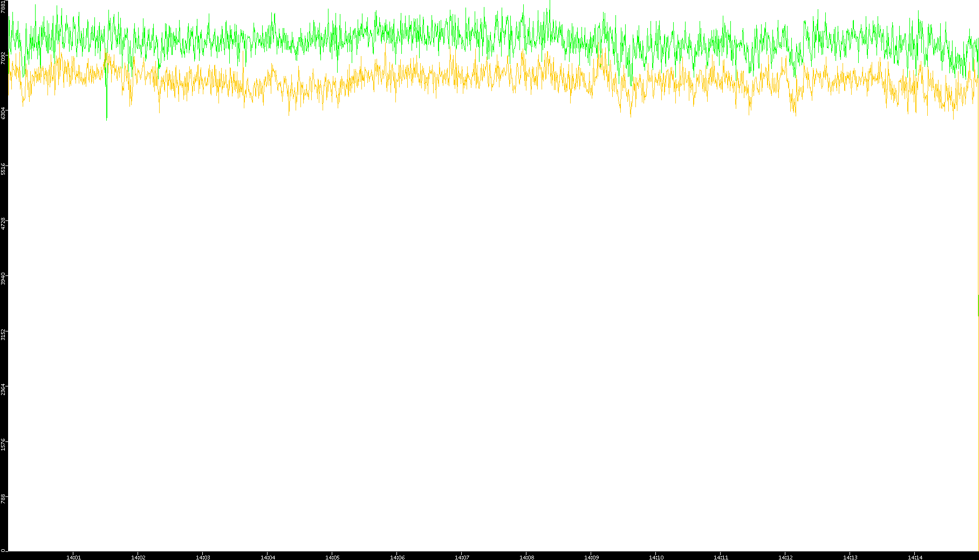Click the 14:01 time axis label

(x=73, y=557)
